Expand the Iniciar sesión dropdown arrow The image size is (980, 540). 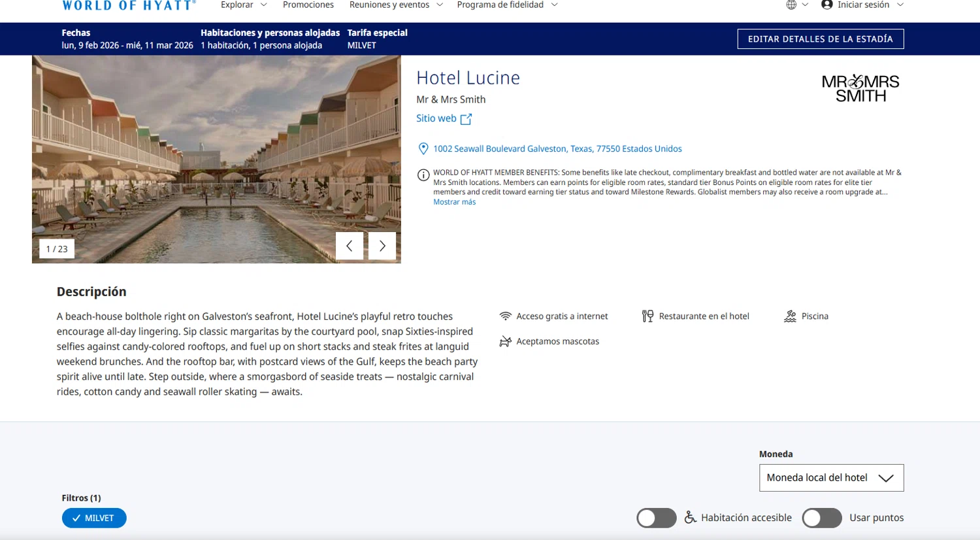point(900,5)
